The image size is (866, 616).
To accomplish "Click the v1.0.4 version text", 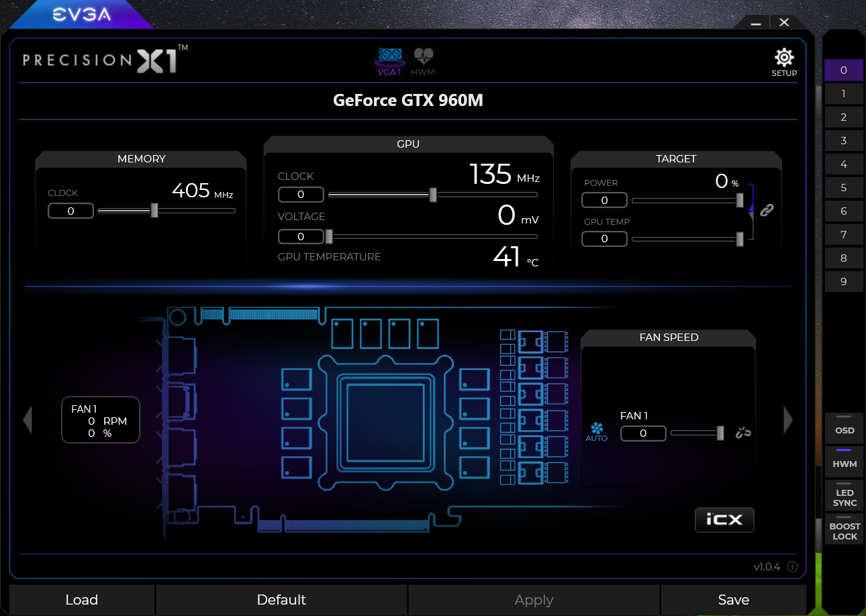I will coord(767,567).
